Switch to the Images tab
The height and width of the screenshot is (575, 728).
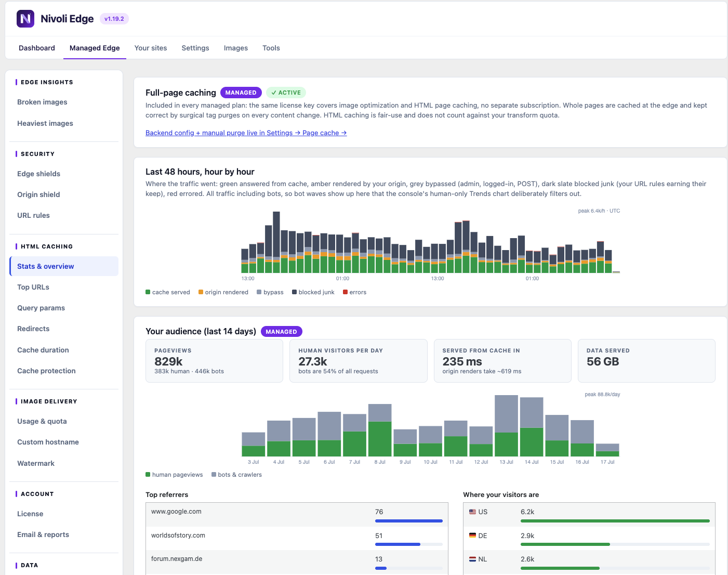(236, 48)
